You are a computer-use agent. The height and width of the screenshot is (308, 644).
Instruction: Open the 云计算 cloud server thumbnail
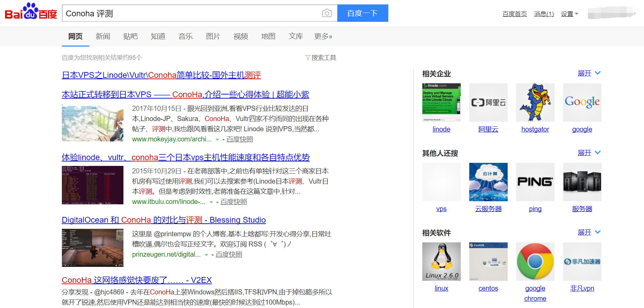[488, 182]
